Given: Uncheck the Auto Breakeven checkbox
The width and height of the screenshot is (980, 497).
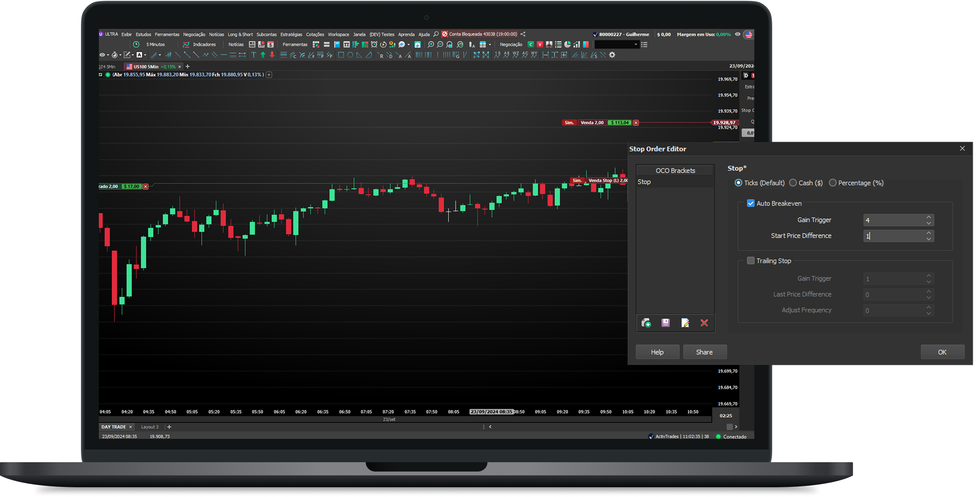Looking at the screenshot, I should pyautogui.click(x=750, y=203).
